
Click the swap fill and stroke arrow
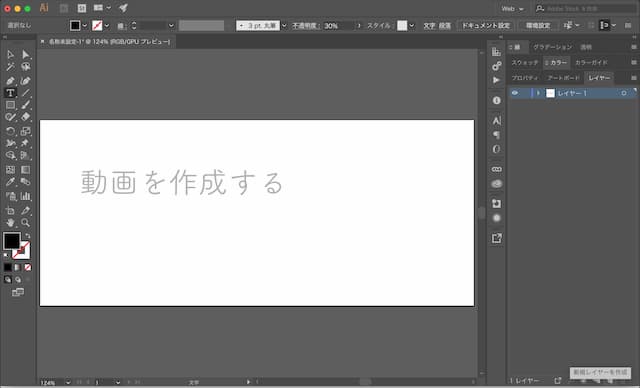(x=27, y=236)
